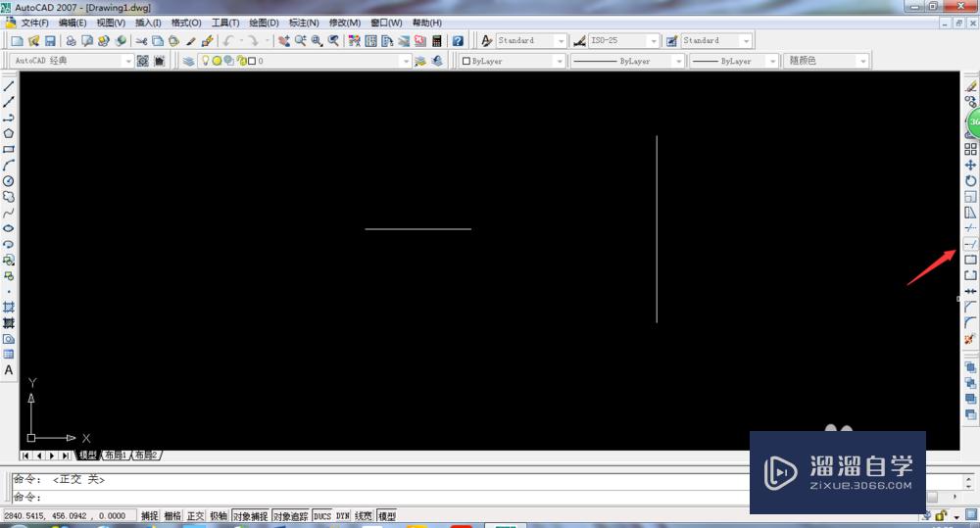Click the Array tool in Modify toolbar
This screenshot has width=980, height=528.
(970, 149)
